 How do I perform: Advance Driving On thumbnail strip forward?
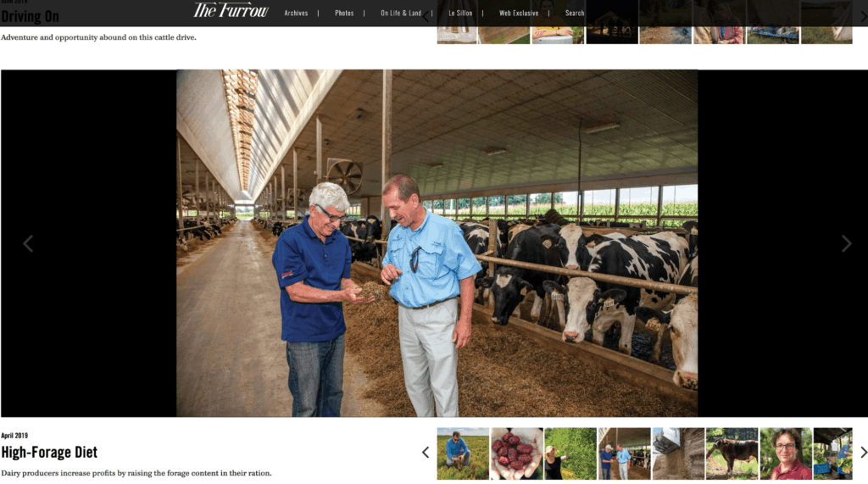(863, 17)
